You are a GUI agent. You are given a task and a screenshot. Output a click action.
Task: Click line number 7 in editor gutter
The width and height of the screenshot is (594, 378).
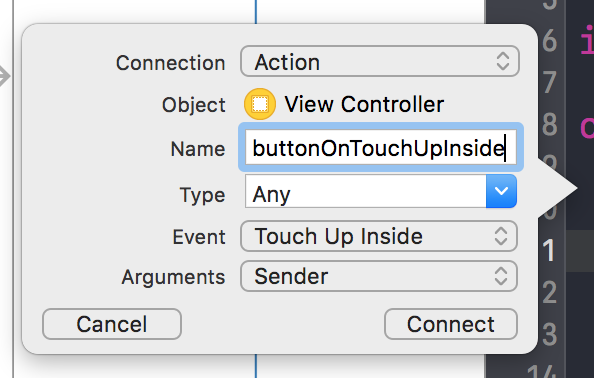pos(549,83)
